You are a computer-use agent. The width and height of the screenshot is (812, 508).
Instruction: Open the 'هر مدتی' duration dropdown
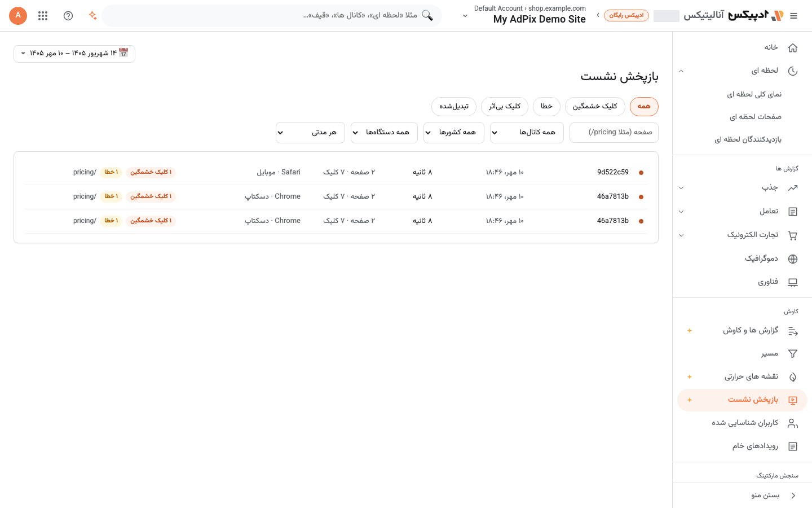[x=310, y=133]
